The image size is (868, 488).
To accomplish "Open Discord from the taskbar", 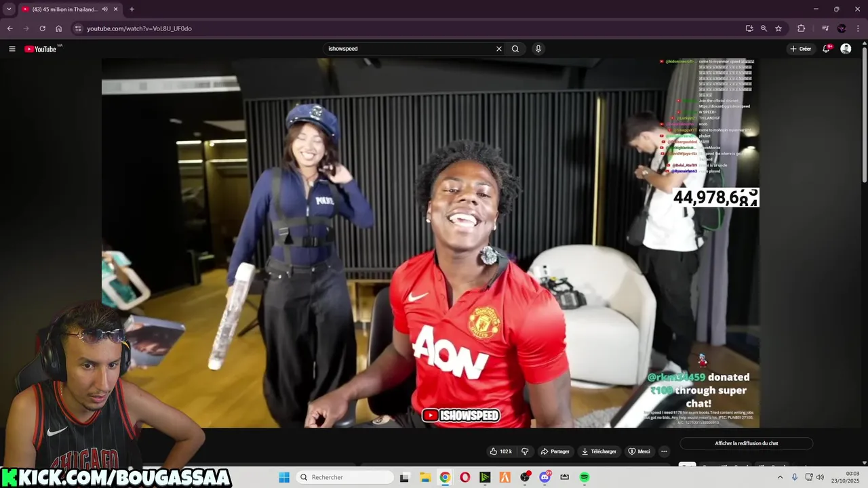I will [x=545, y=477].
